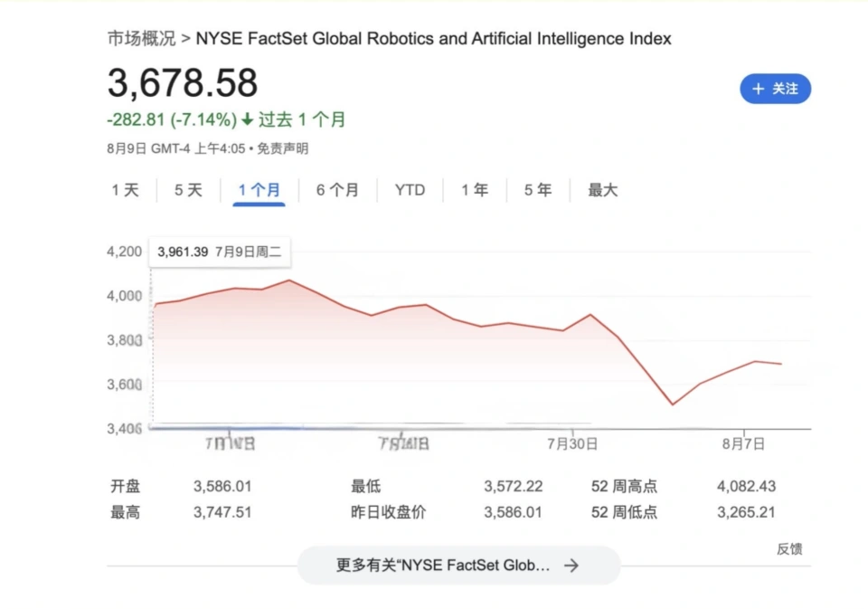Click the arrow icon in More about button
The width and height of the screenshot is (868, 609).
point(571,566)
